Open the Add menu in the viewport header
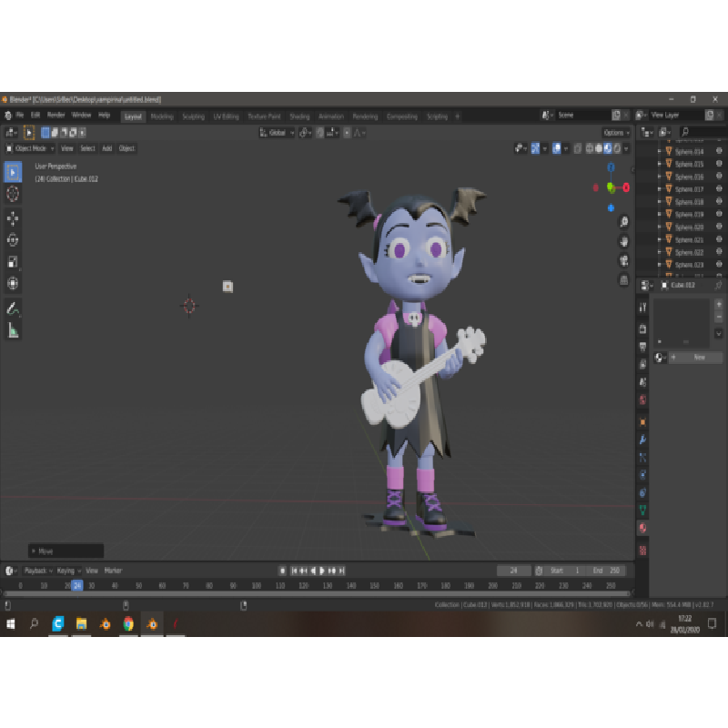Image resolution: width=728 pixels, height=728 pixels. pos(106,148)
